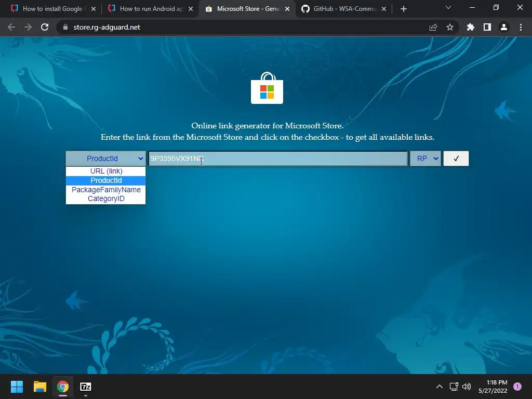Viewport: 532px width, 399px height.
Task: Show hidden system tray icons
Action: [x=440, y=387]
